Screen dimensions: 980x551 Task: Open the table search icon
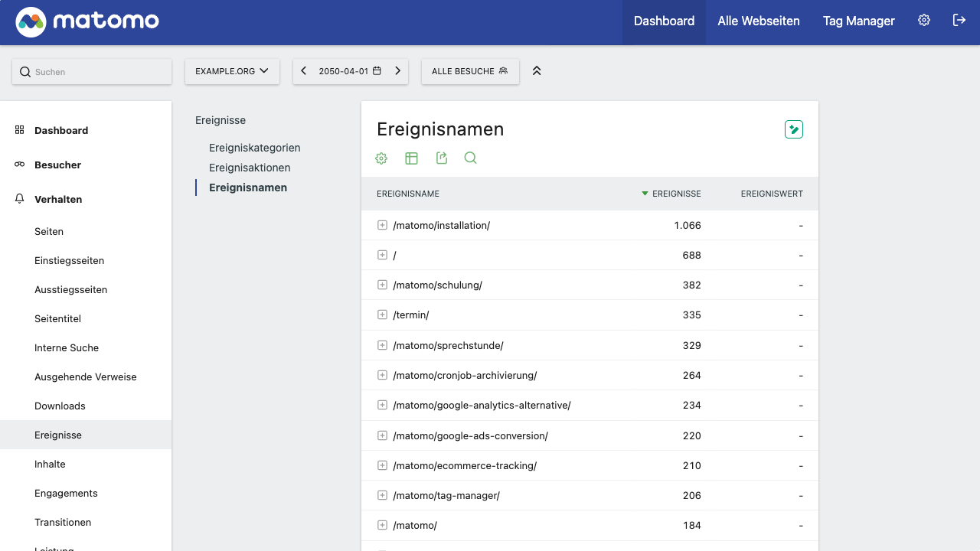point(471,158)
